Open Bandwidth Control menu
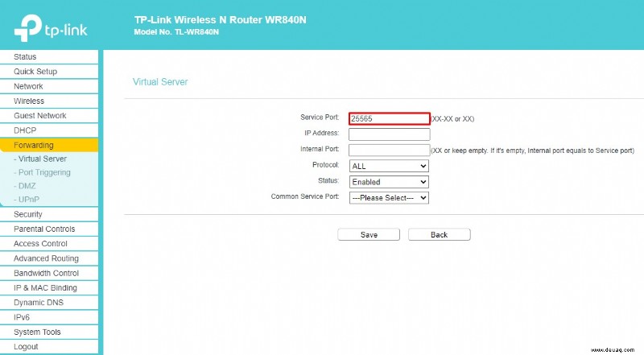Image resolution: width=644 pixels, height=355 pixels. 49,274
